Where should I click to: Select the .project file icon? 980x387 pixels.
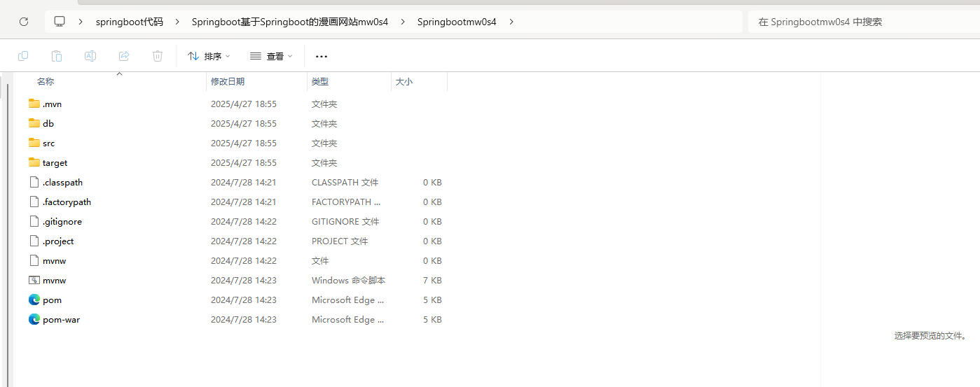coord(34,241)
